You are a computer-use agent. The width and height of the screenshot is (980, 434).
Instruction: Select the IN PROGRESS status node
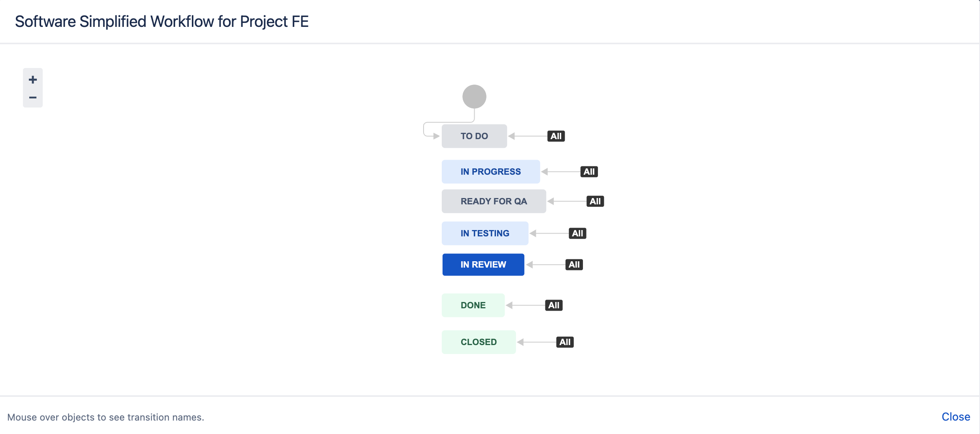pos(490,172)
